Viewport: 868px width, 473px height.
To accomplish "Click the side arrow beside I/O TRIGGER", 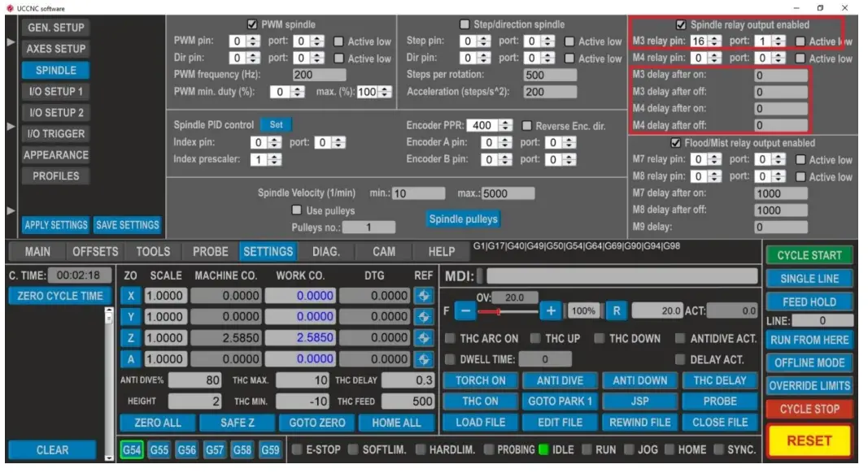I will 11,127.
